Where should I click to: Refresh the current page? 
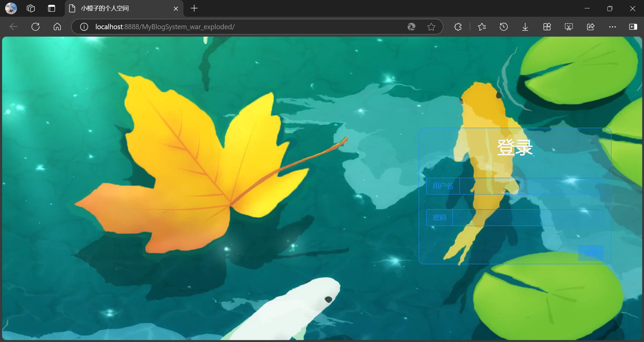tap(36, 27)
